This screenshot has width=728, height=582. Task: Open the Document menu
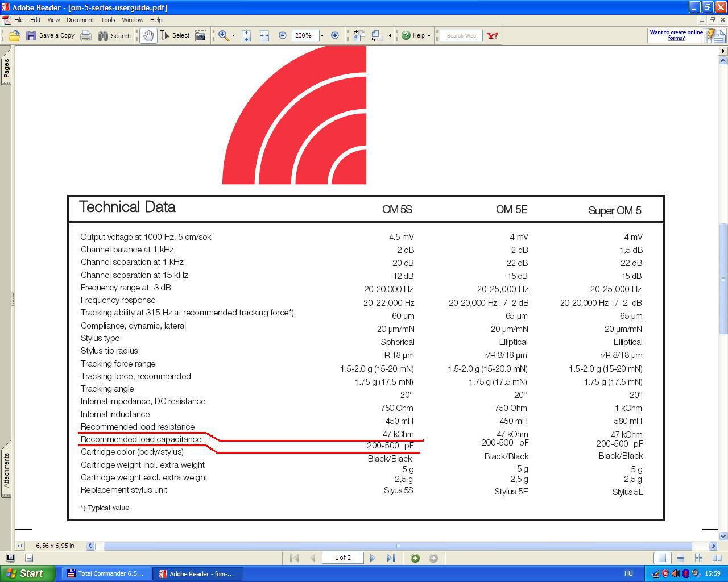point(80,20)
